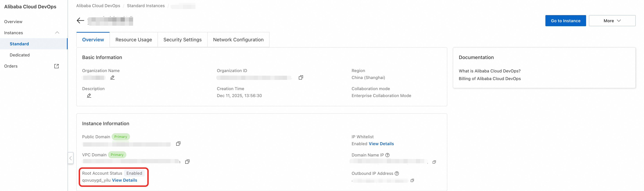The image size is (644, 191).
Task: Copy the Public Domain address
Action: pos(178,144)
